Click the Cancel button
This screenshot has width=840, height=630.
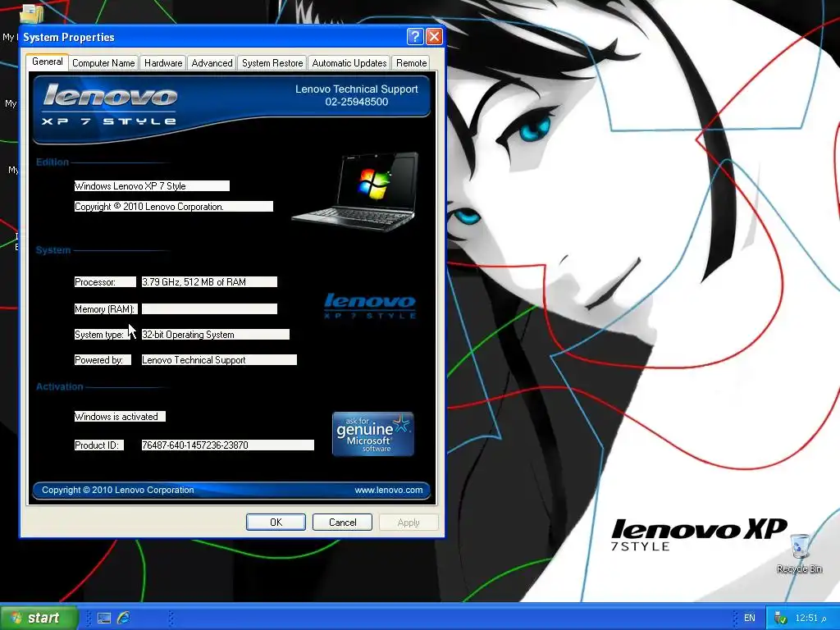[342, 523]
